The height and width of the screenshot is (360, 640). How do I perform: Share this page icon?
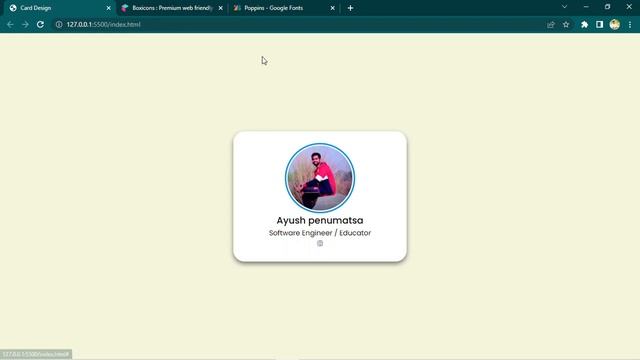pos(551,24)
